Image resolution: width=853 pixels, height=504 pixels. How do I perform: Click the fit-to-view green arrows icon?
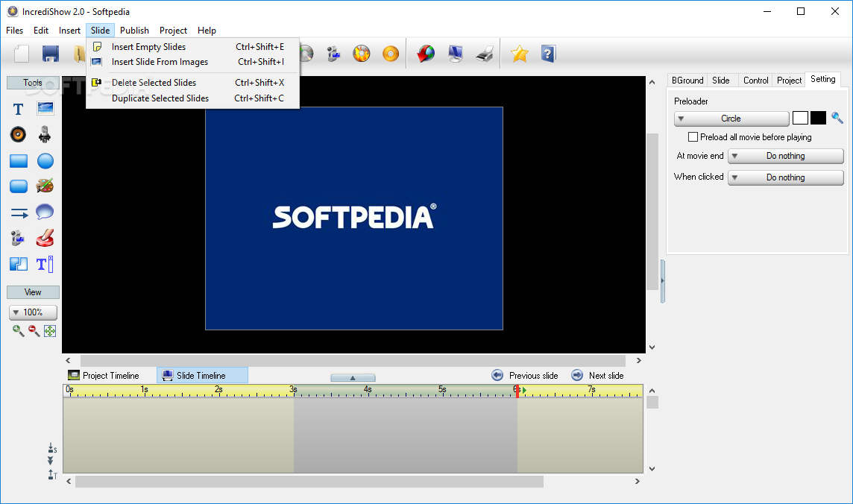pos(49,330)
